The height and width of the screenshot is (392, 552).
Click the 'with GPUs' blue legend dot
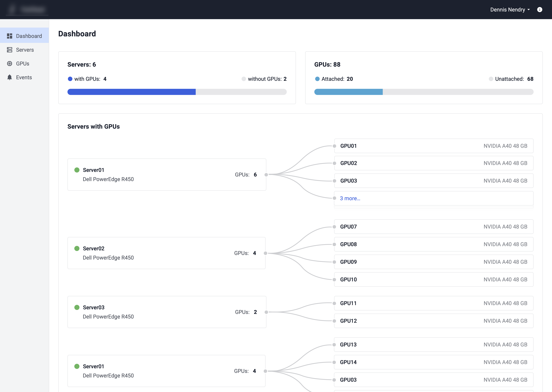coord(70,79)
